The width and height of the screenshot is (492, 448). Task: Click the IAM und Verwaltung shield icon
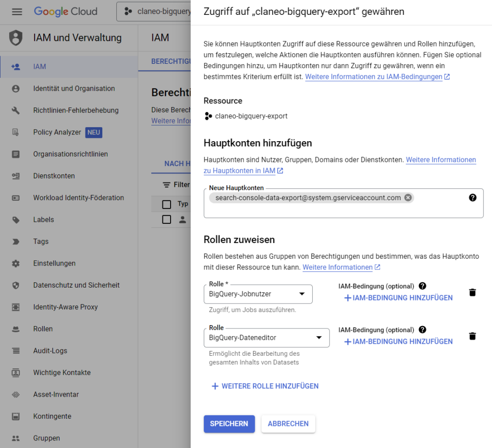coord(16,38)
